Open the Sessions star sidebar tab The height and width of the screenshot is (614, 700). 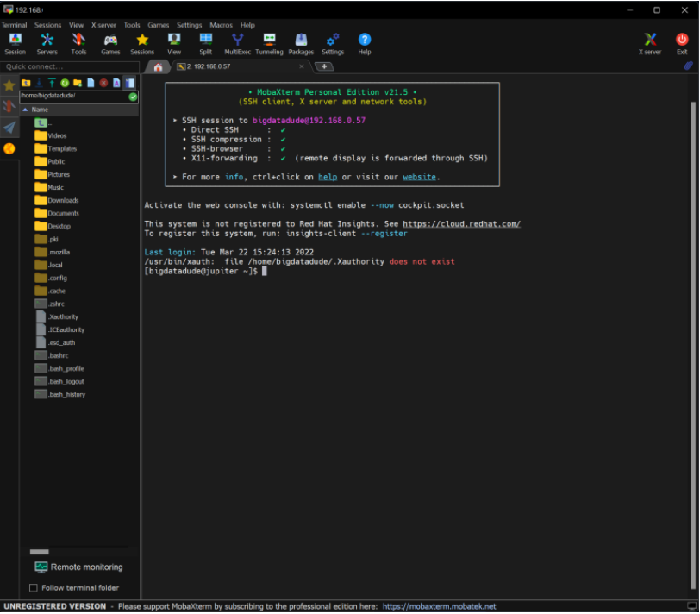(x=9, y=85)
